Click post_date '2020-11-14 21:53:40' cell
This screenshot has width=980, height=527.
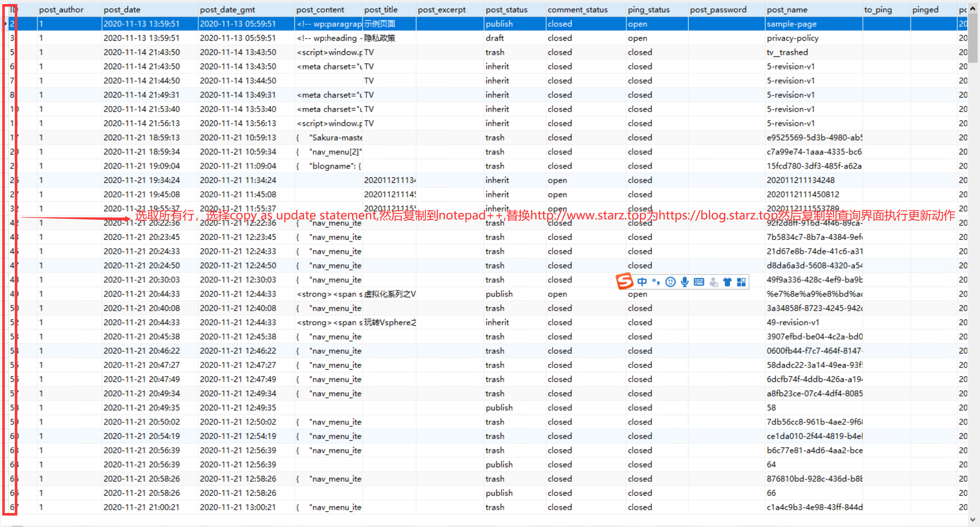coord(150,109)
